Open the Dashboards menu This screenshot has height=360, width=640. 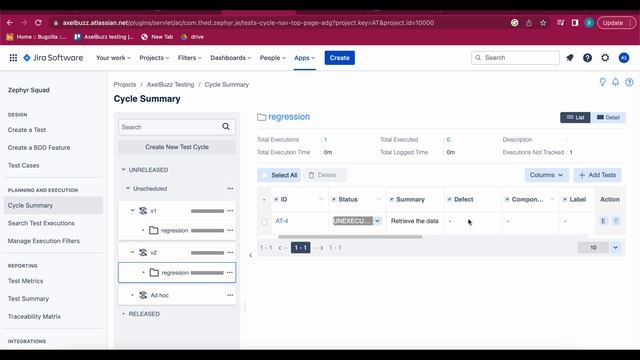point(231,58)
